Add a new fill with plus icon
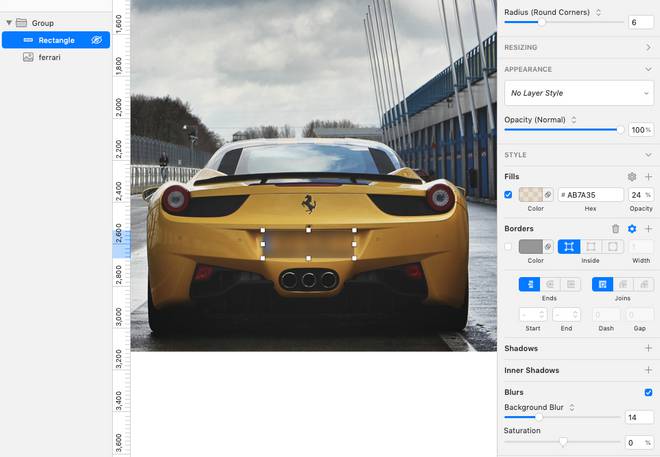 pos(648,177)
